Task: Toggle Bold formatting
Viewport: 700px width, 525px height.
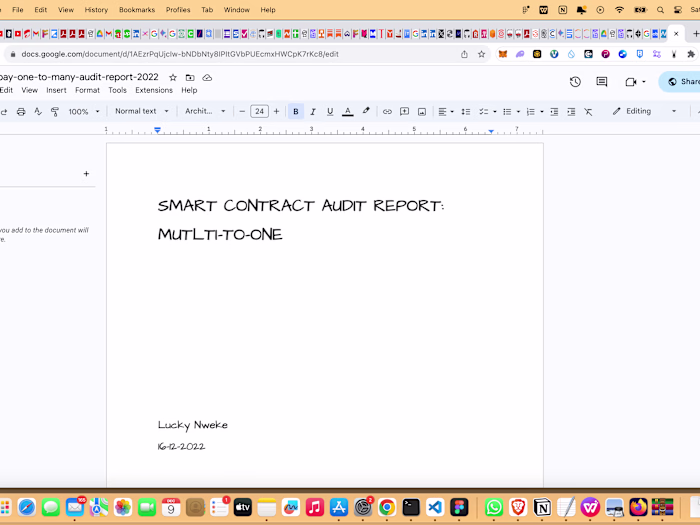Action: [296, 112]
